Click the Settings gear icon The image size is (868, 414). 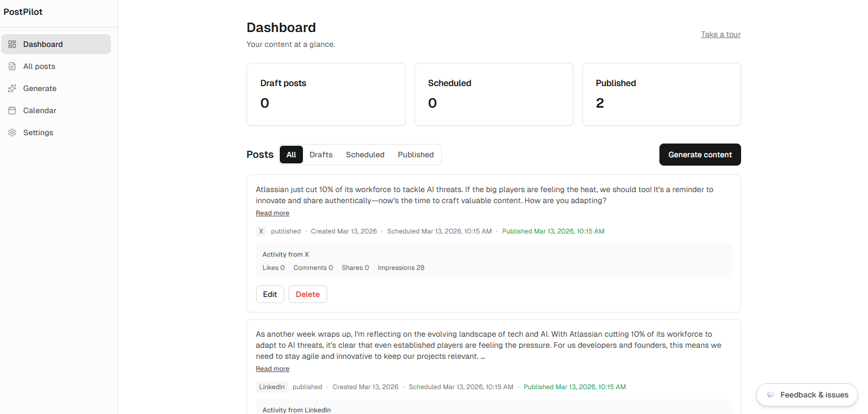[x=12, y=132]
